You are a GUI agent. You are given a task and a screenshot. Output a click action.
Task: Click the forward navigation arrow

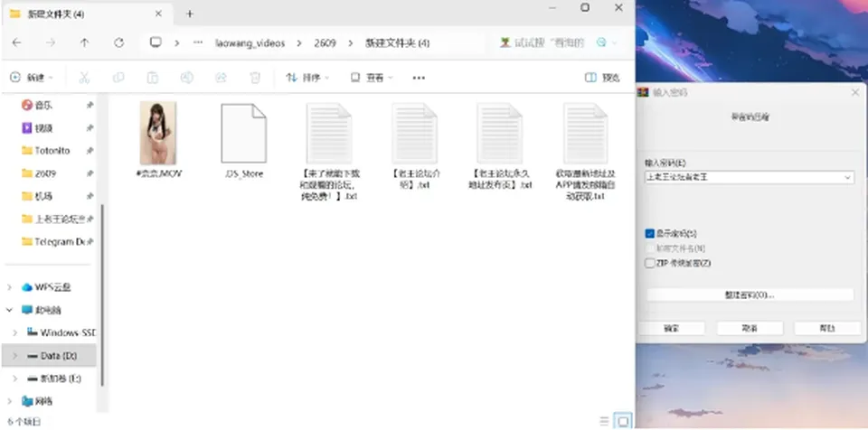[x=51, y=42]
